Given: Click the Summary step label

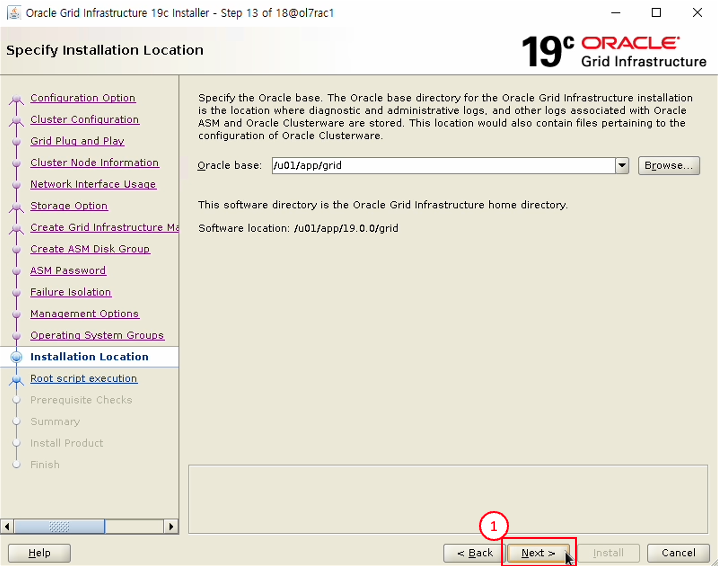Looking at the screenshot, I should [55, 421].
